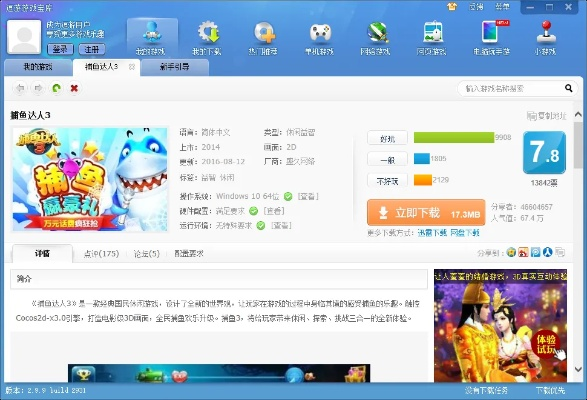
Task: Switch to the 我的游戏 page tab
Action: tap(38, 67)
